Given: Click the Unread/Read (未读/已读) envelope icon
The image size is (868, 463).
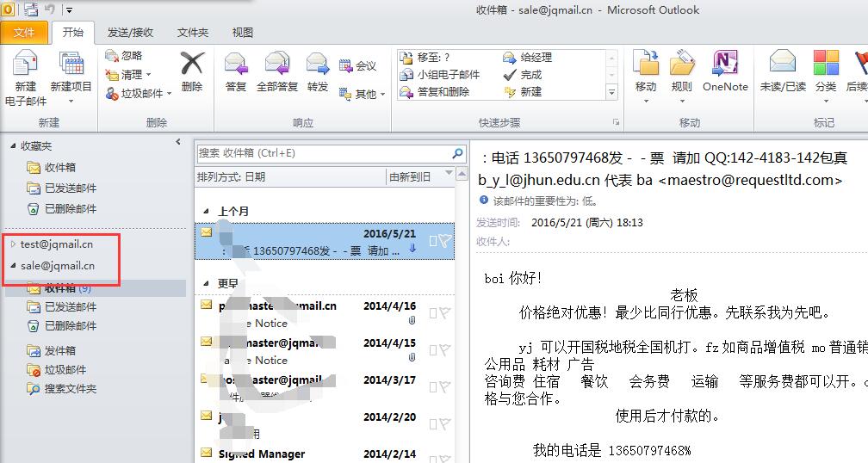Looking at the screenshot, I should tap(783, 65).
